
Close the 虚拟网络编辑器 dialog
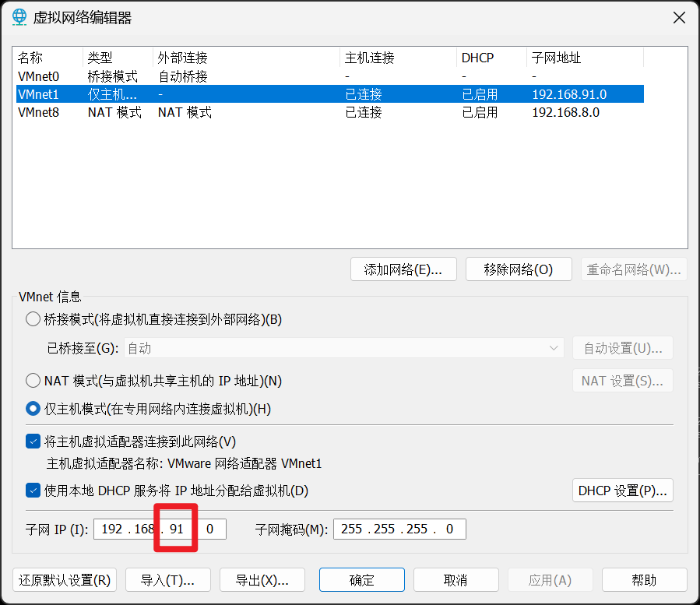679,18
